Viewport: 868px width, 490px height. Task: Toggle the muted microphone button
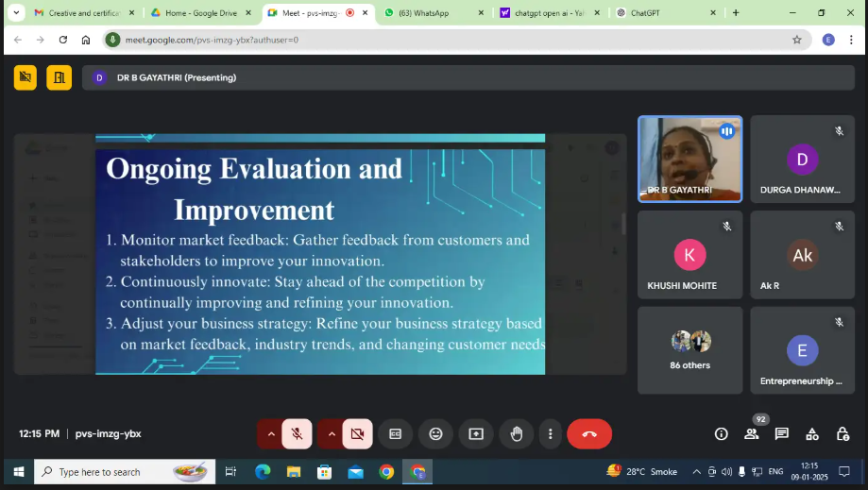297,433
